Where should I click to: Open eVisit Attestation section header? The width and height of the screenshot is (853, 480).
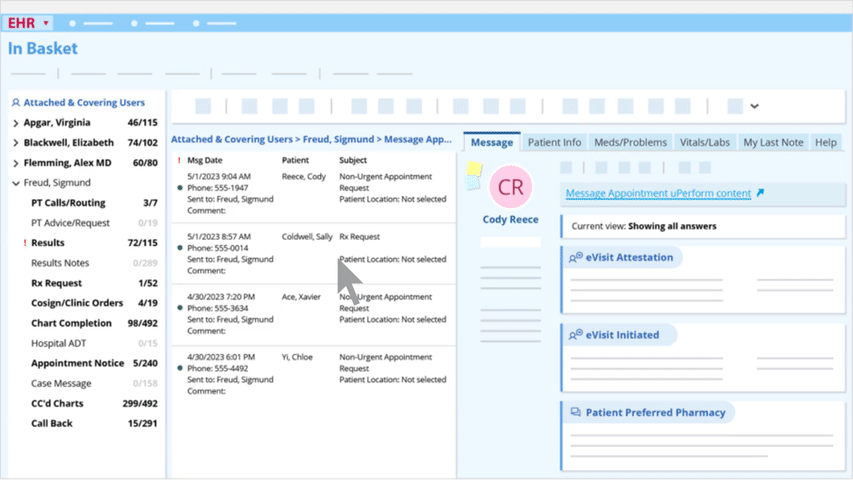622,257
